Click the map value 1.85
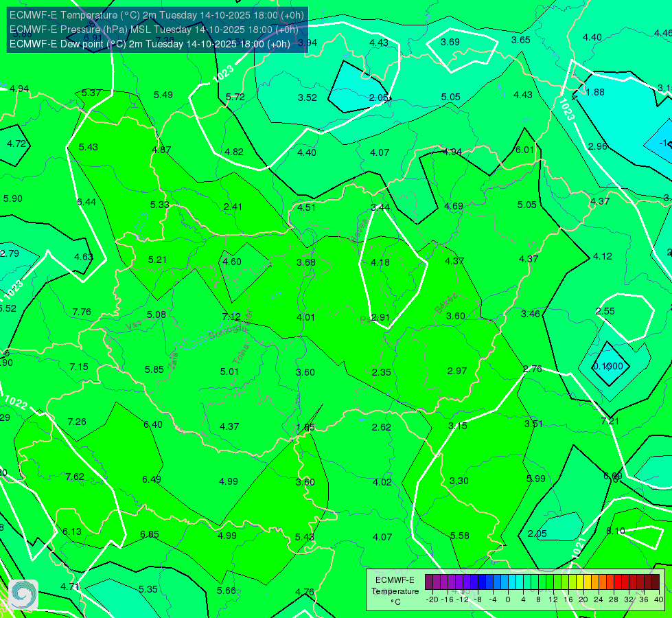672x618 pixels. pyautogui.click(x=305, y=427)
